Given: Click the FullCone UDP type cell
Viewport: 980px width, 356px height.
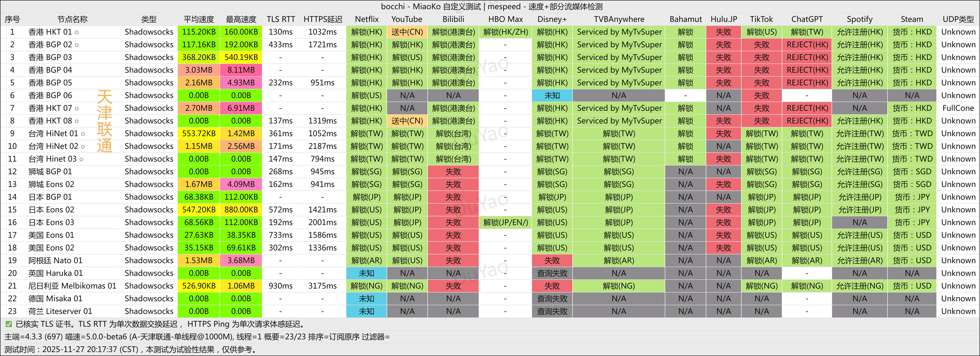Looking at the screenshot, I should tap(958, 108).
